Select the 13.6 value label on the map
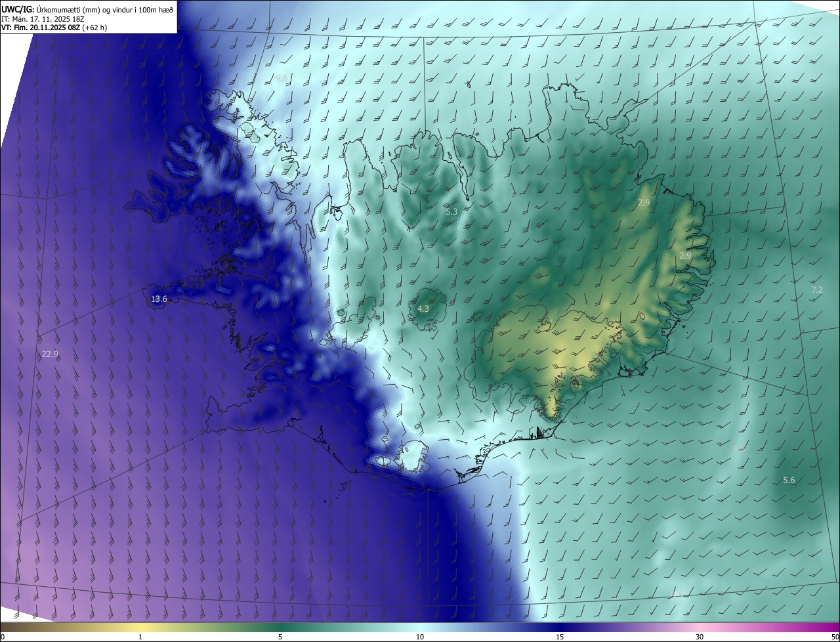 [x=159, y=299]
